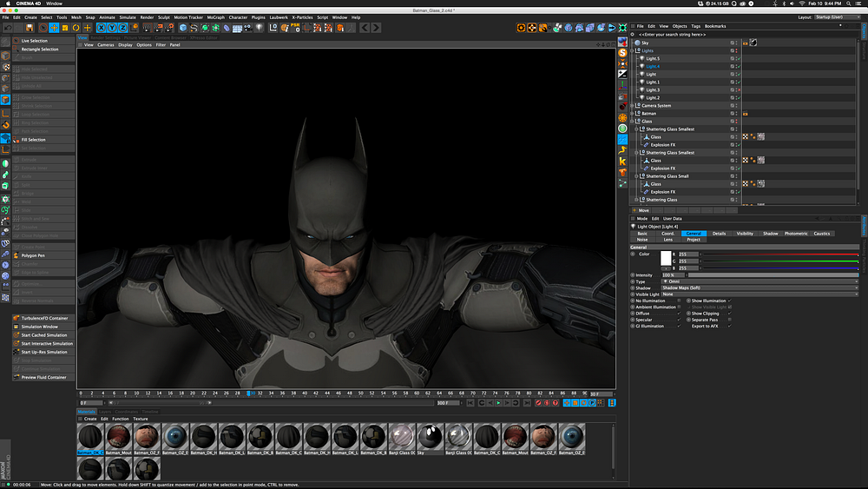This screenshot has height=489, width=868.
Task: Collapse Shattering Glass Small group
Action: (x=637, y=176)
